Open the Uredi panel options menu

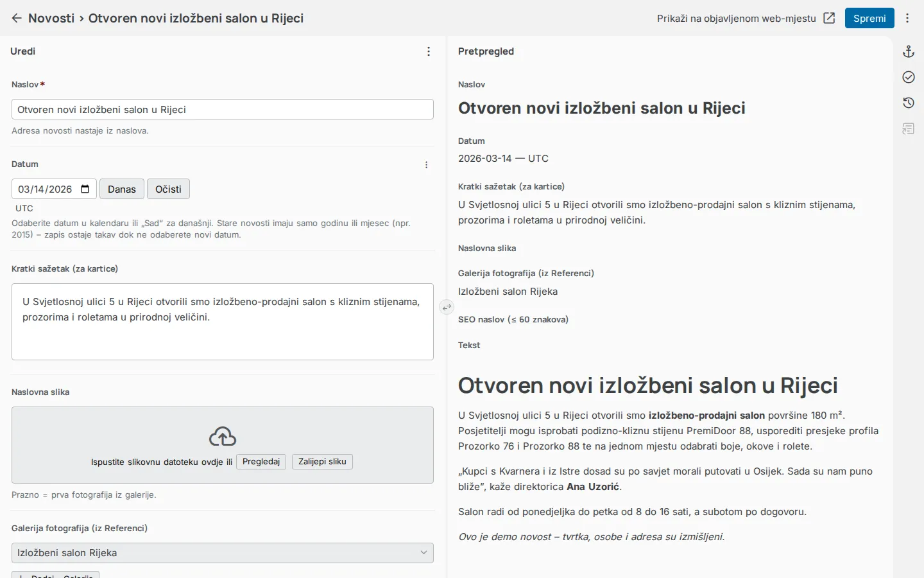[429, 51]
